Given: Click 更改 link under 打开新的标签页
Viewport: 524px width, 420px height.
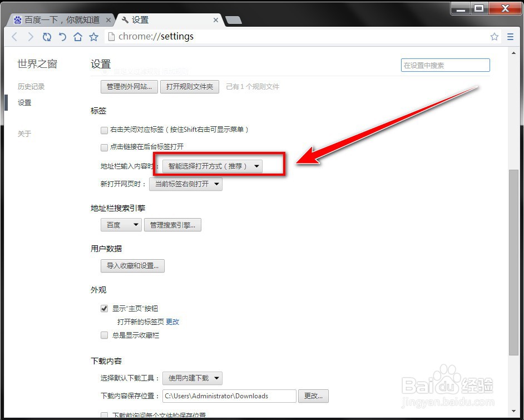Looking at the screenshot, I should 172,322.
